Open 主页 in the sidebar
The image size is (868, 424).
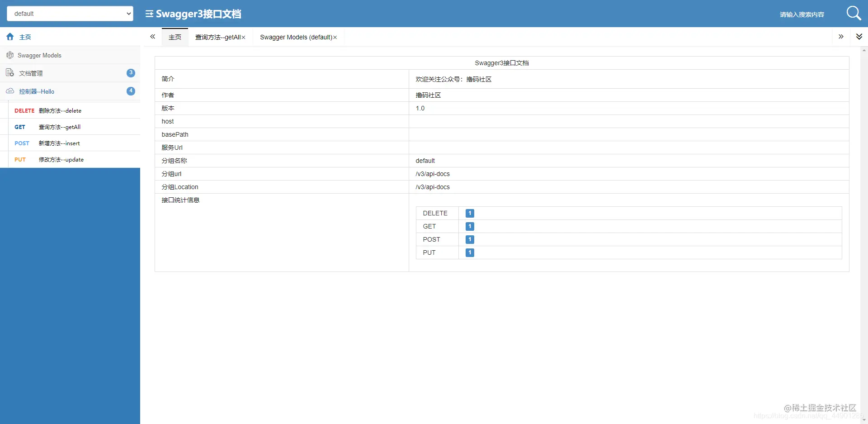point(70,37)
